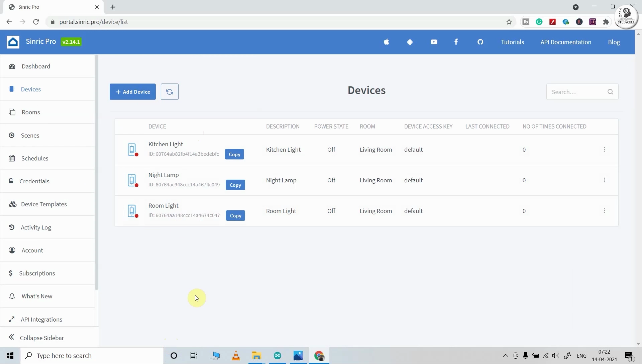This screenshot has width=642, height=364.
Task: Copy the Night Lamp device ID
Action: point(235,185)
